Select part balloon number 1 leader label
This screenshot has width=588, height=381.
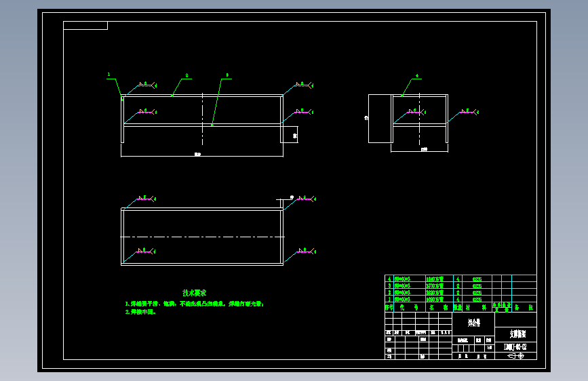[x=109, y=75]
